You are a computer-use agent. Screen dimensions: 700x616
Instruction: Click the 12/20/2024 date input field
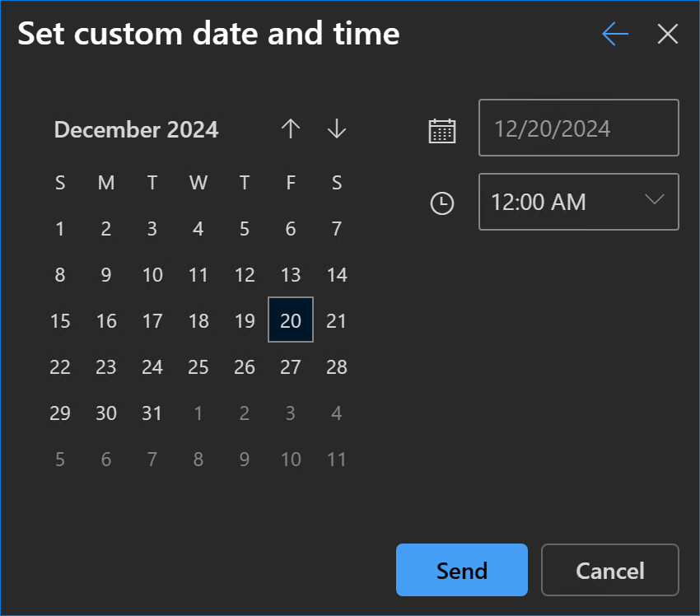click(579, 128)
